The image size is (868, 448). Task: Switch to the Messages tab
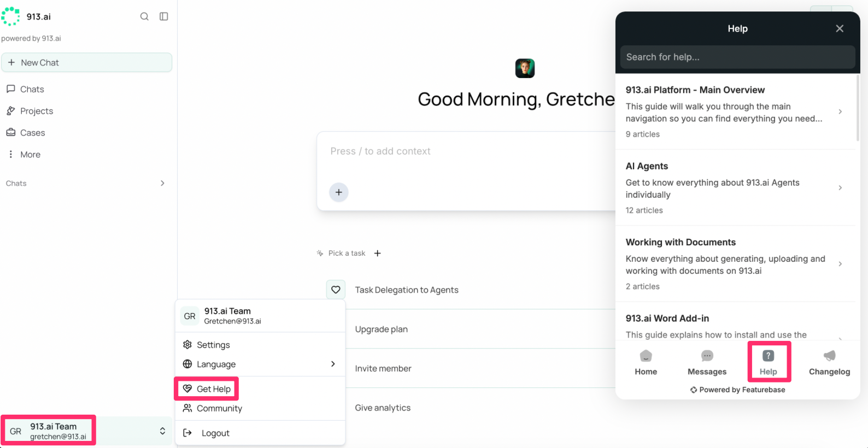(x=707, y=363)
